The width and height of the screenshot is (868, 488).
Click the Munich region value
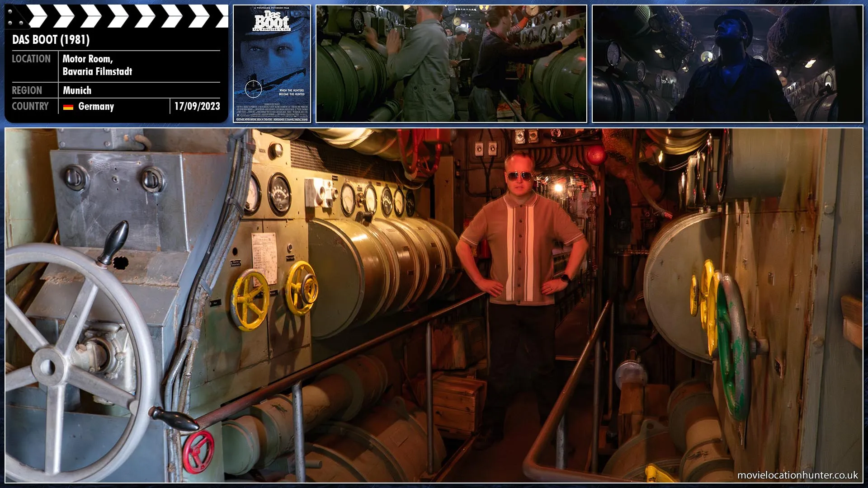pyautogui.click(x=77, y=90)
